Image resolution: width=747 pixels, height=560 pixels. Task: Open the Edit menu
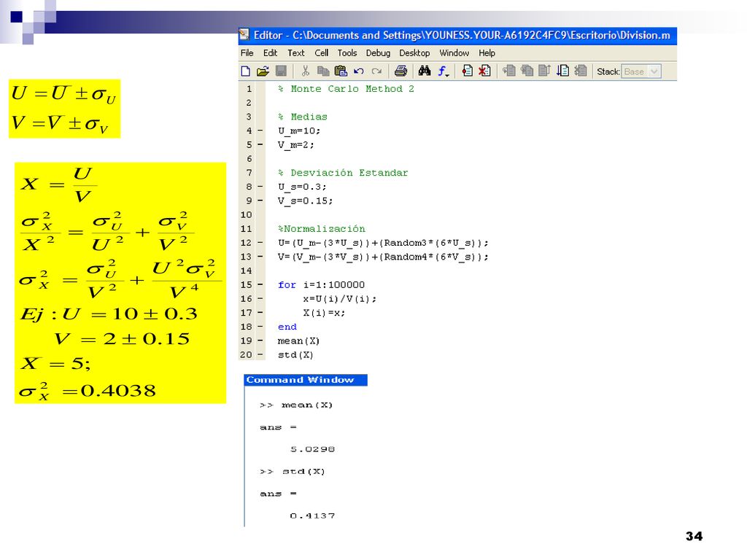270,52
